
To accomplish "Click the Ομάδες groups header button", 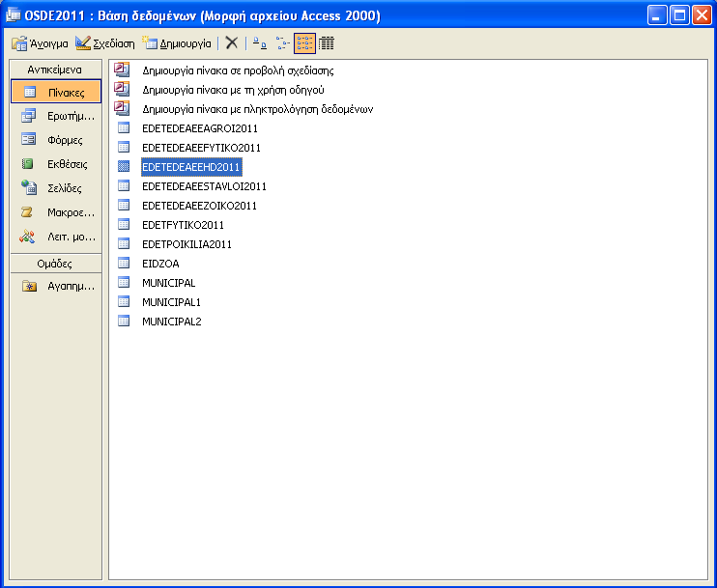I will pyautogui.click(x=56, y=264).
